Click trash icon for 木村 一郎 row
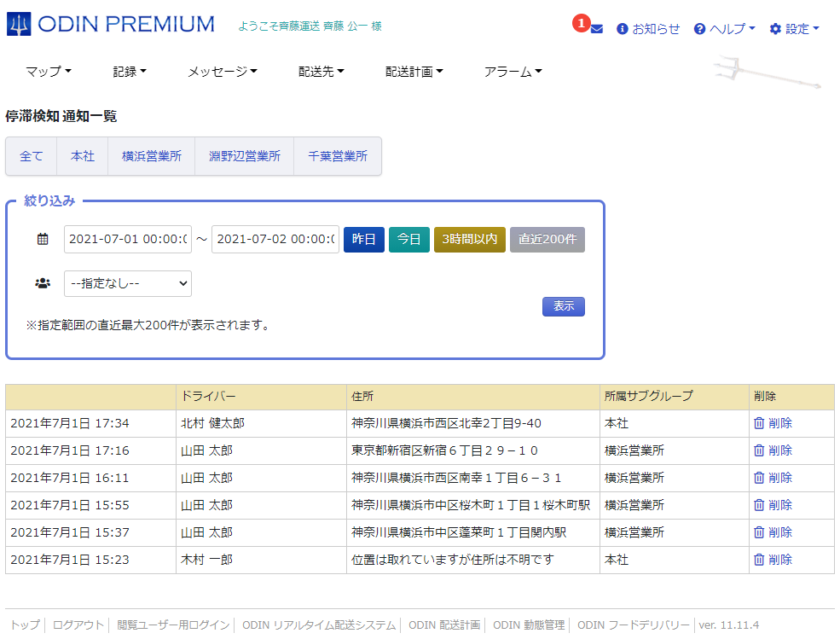 759,560
